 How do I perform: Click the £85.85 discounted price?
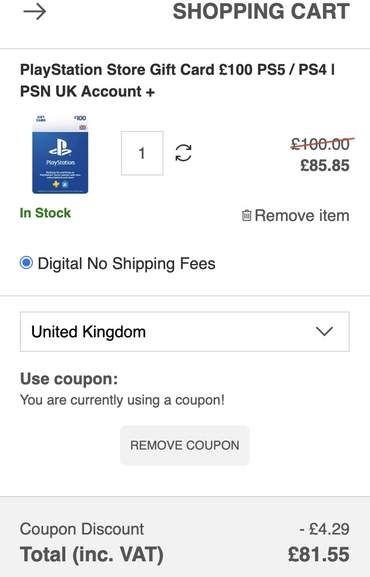tap(325, 165)
